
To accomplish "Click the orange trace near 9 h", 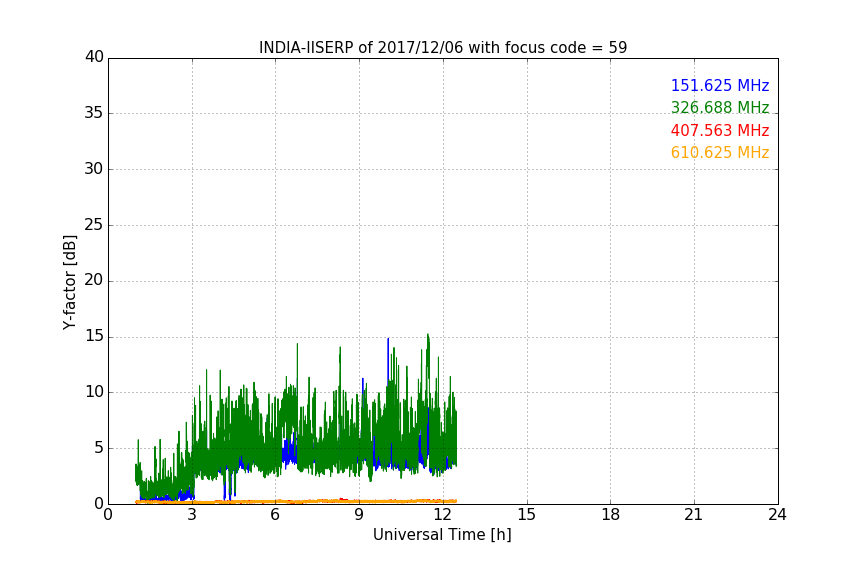I will (359, 501).
